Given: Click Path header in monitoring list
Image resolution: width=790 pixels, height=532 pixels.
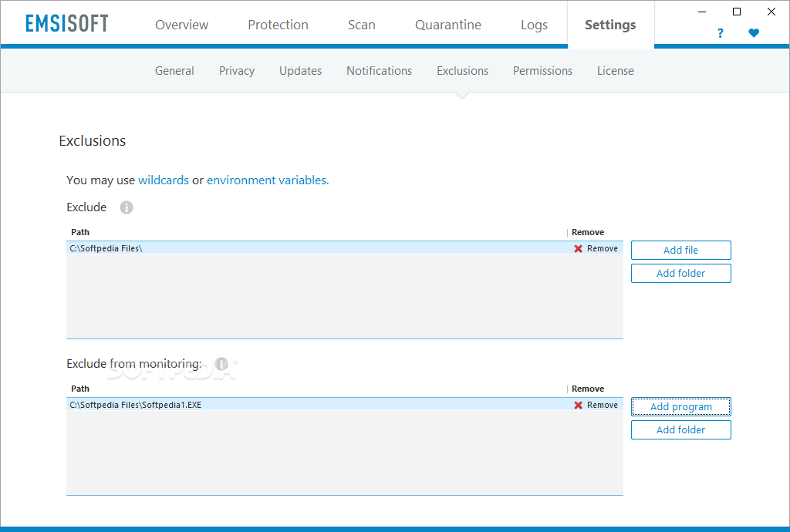Looking at the screenshot, I should point(80,389).
